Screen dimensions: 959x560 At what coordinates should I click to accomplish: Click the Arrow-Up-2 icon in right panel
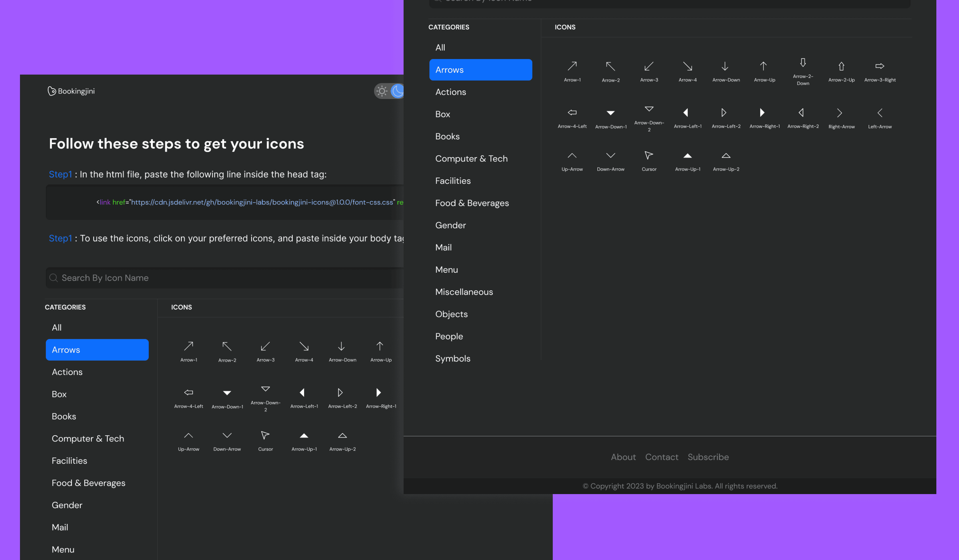tap(726, 156)
